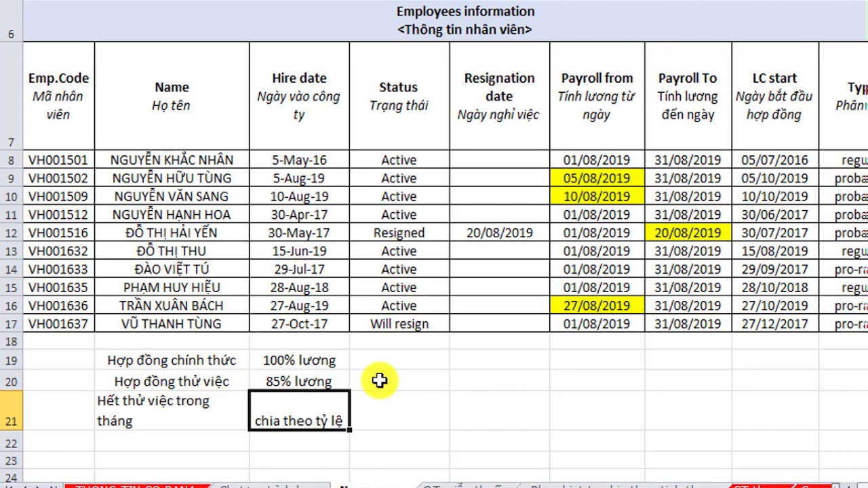Select resignation date 20/08/2019 for ĐỖ THỊ HẢI YẾN
The width and height of the screenshot is (868, 488).
coord(499,233)
